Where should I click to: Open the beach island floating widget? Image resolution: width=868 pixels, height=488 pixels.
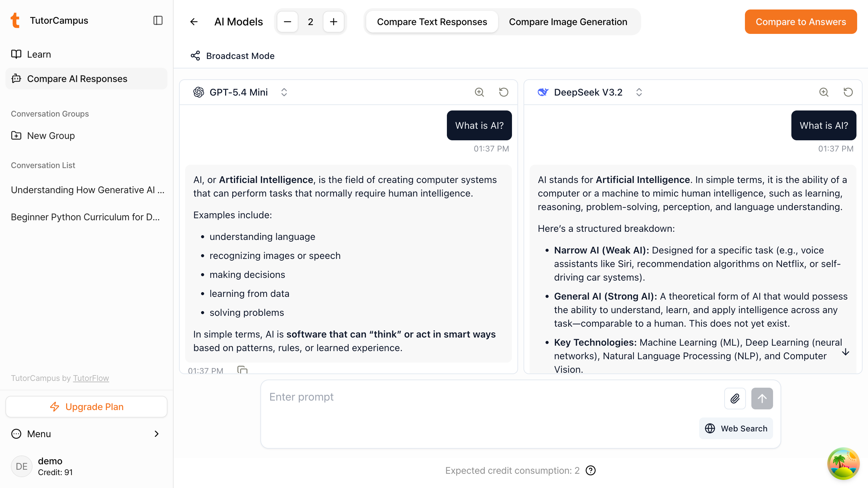(844, 464)
